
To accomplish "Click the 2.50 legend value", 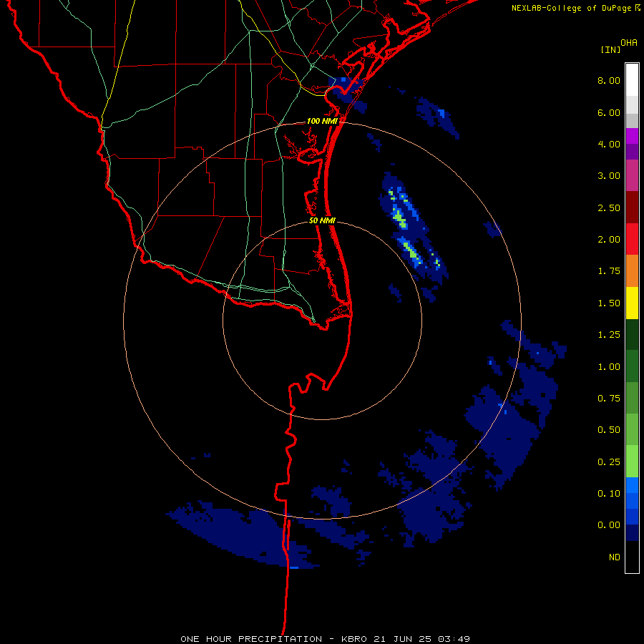I will pyautogui.click(x=609, y=208).
